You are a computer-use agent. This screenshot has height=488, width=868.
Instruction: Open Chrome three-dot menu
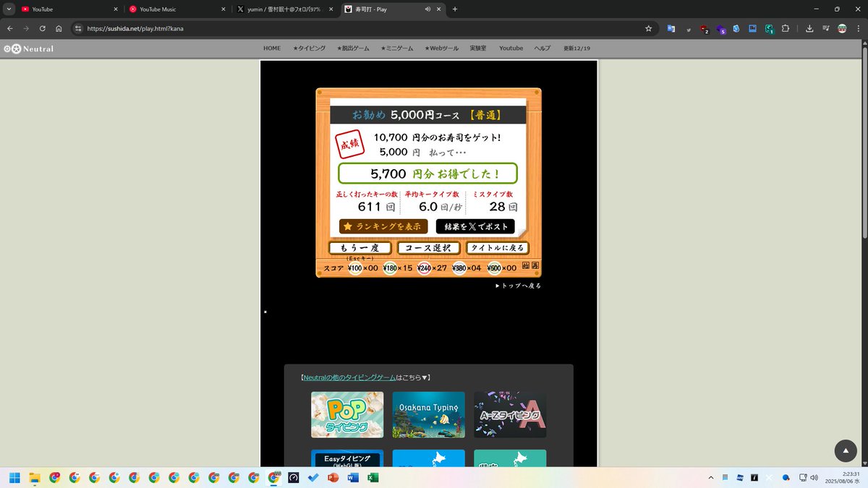click(x=858, y=28)
